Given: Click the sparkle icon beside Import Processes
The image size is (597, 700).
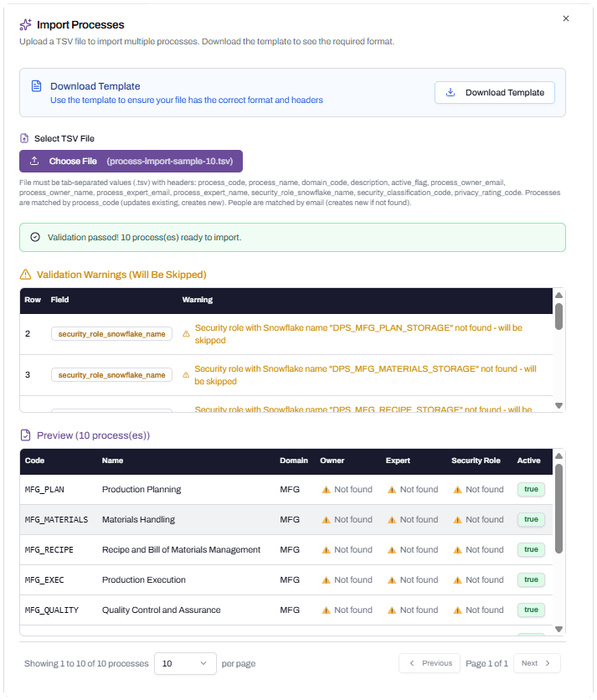Looking at the screenshot, I should [25, 24].
